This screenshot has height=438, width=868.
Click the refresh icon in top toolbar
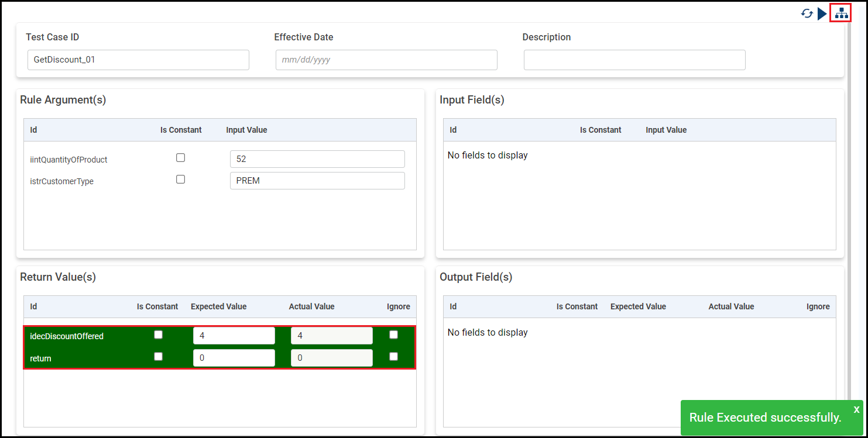[x=807, y=13]
